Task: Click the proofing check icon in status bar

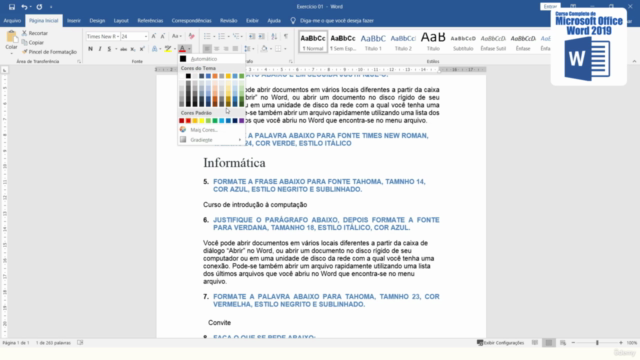Action: click(x=80, y=342)
